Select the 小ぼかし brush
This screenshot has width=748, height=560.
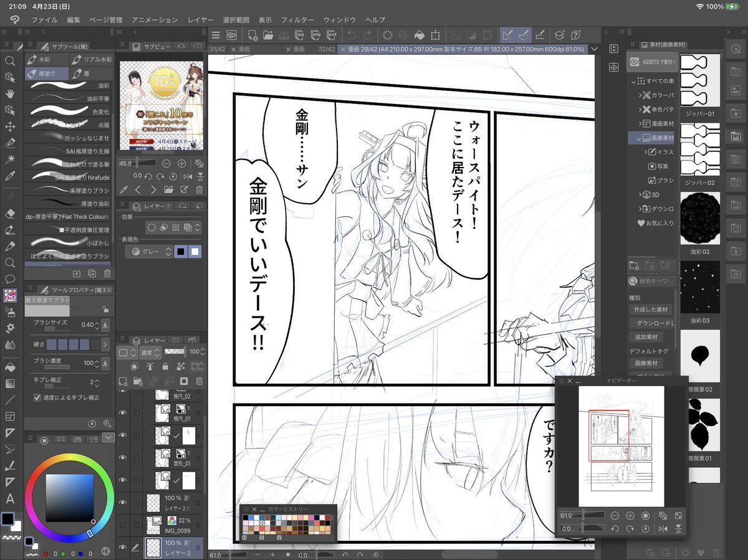point(69,243)
